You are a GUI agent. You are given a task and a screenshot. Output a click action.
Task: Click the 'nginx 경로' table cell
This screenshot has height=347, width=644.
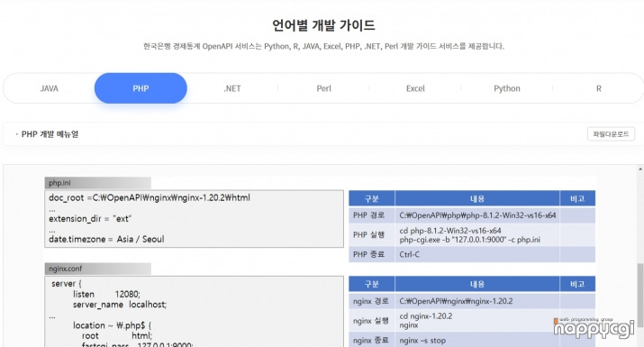(x=372, y=301)
